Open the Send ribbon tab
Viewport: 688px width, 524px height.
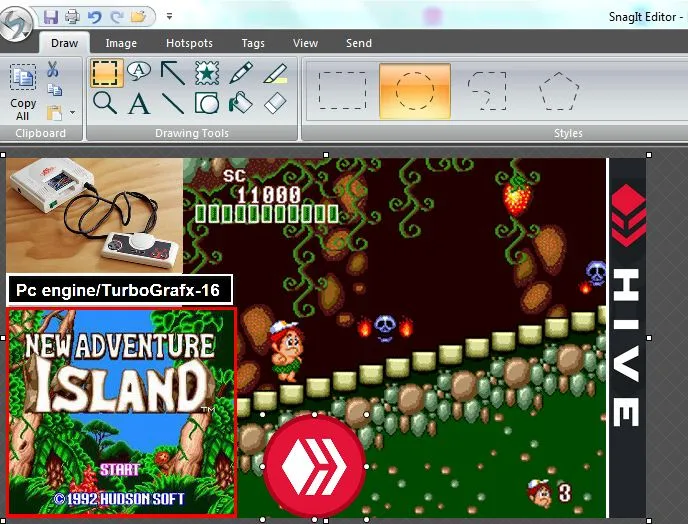tap(358, 43)
